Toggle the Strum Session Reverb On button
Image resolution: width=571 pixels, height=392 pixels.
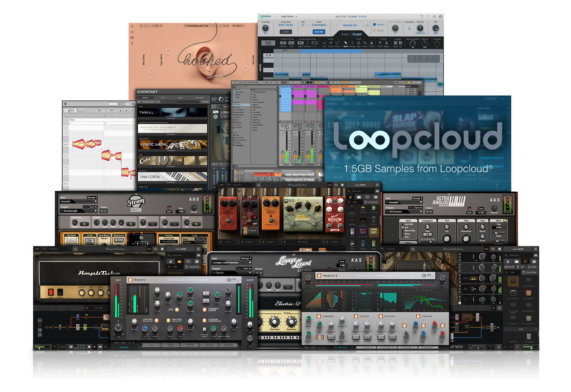(196, 224)
